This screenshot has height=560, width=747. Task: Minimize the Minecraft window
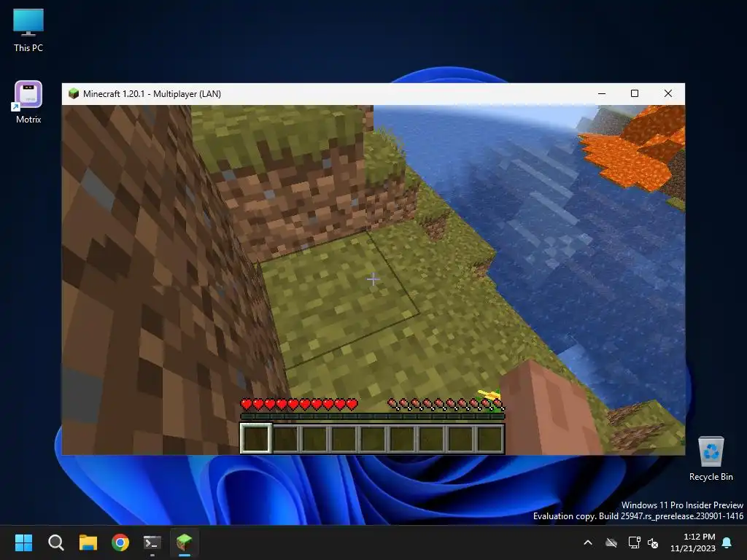point(602,93)
